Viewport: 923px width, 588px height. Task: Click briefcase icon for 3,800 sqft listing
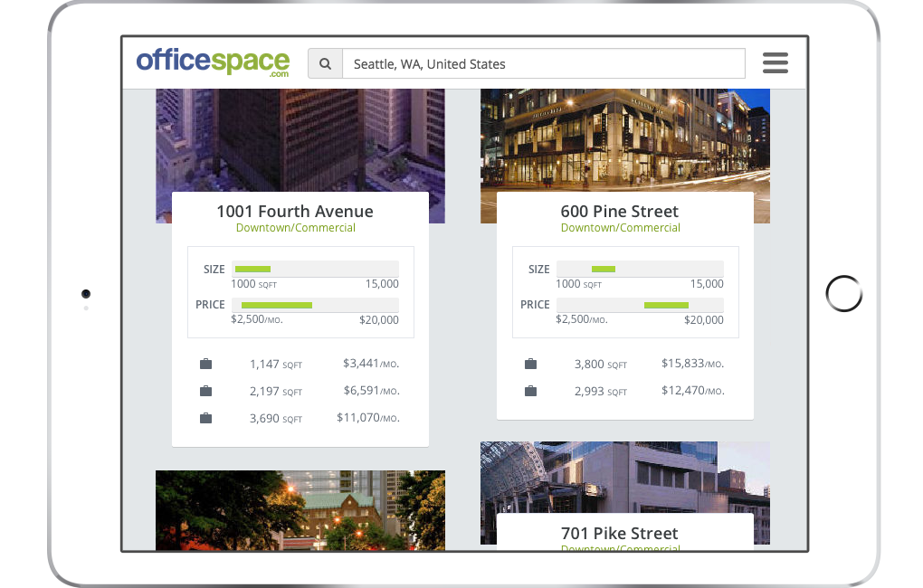point(530,364)
